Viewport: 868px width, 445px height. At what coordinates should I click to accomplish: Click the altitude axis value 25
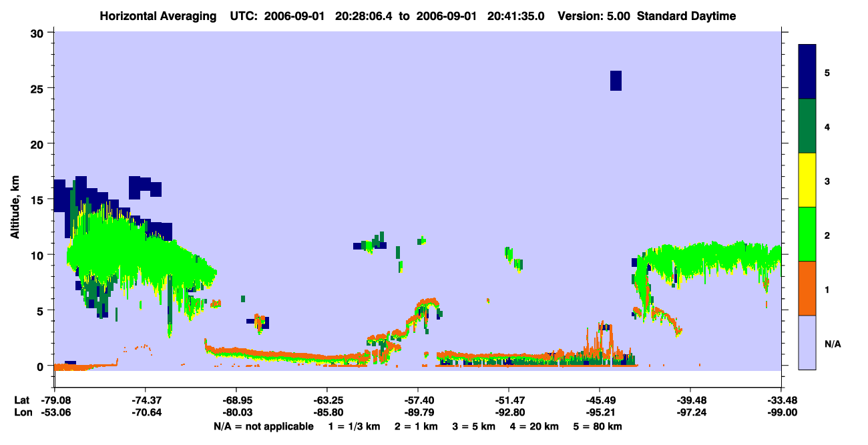(x=38, y=88)
